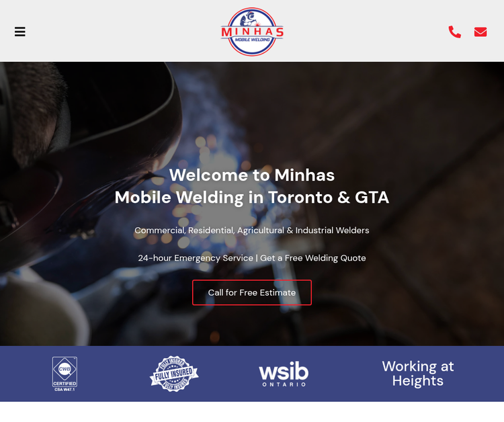
Task: Click the red phone call icon
Action: coord(454,32)
